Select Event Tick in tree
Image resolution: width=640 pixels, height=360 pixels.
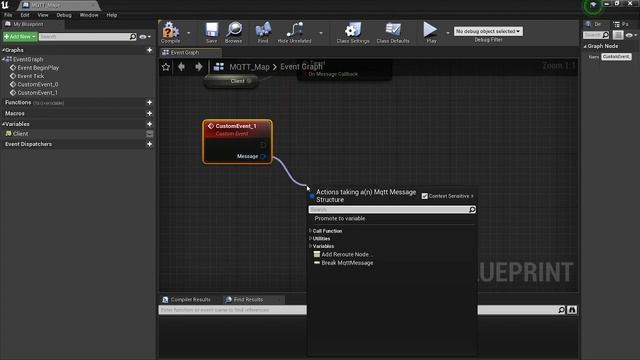tap(30, 76)
